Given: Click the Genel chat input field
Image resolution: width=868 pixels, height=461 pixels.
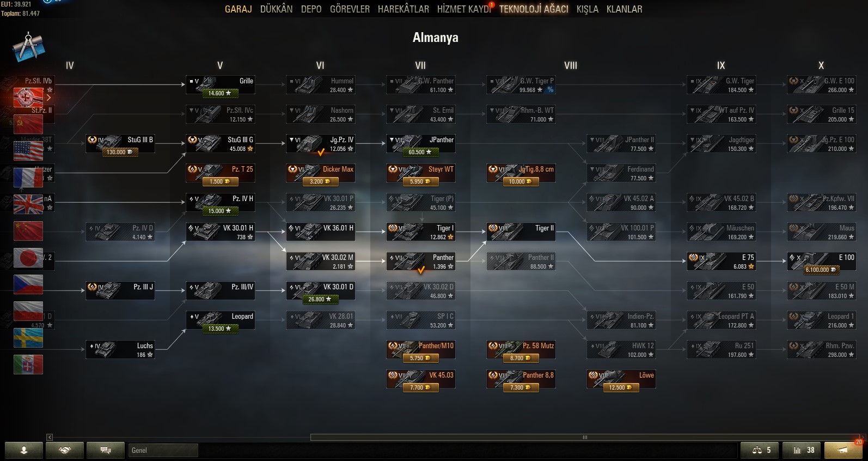Looking at the screenshot, I should pyautogui.click(x=163, y=450).
